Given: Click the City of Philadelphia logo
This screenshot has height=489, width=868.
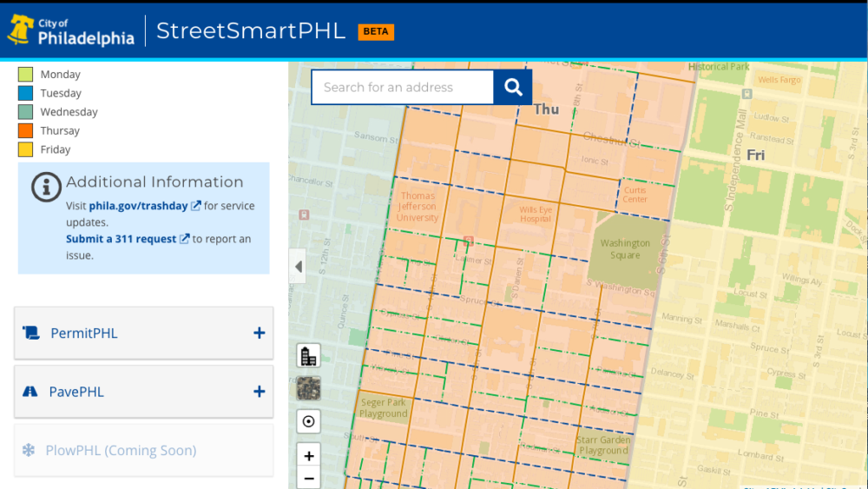Looking at the screenshot, I should point(71,31).
